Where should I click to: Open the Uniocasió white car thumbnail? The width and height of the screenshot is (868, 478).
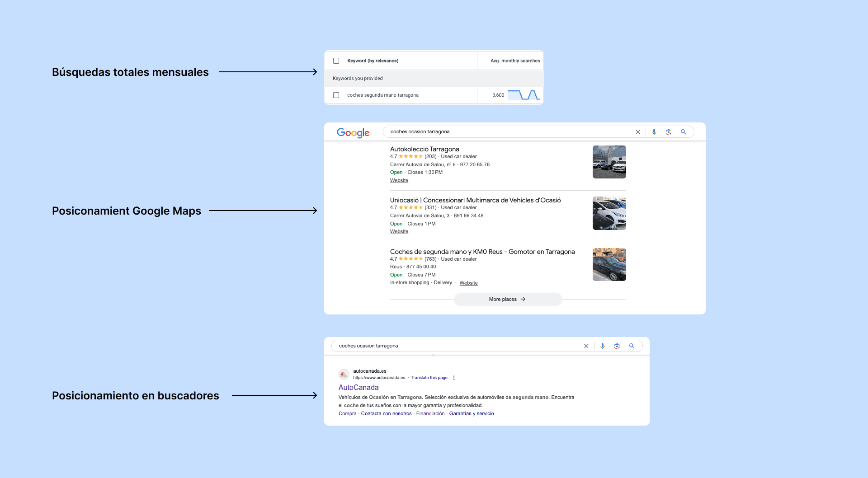[609, 213]
